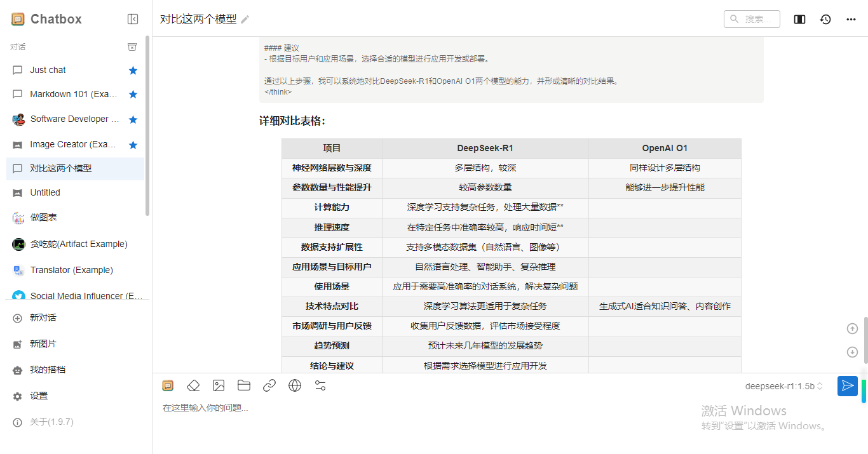Open the deepseek-r1:1.5b model selector
Image resolution: width=868 pixels, height=454 pixels.
pyautogui.click(x=784, y=386)
